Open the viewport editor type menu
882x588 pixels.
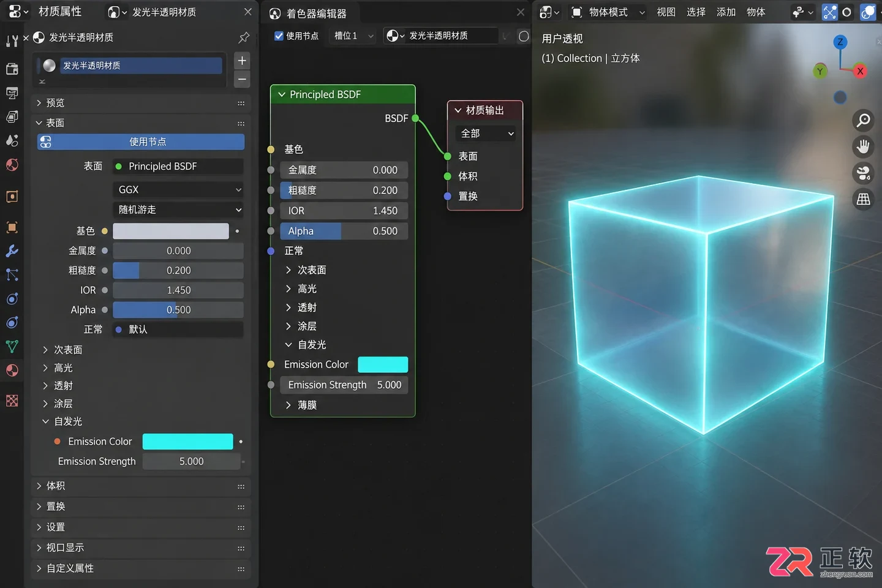pos(549,12)
